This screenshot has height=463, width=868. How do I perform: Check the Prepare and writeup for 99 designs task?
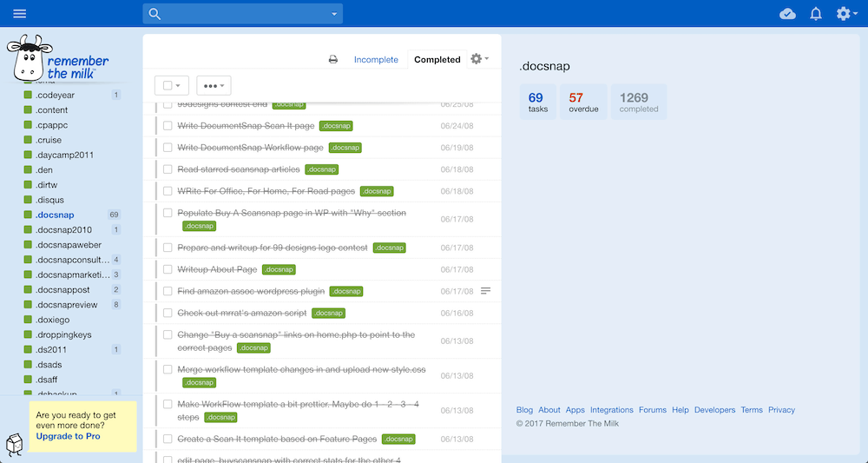point(168,248)
